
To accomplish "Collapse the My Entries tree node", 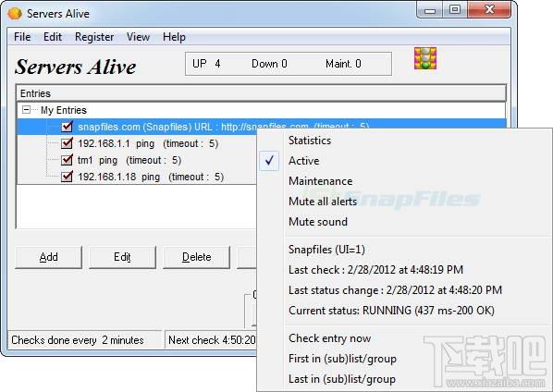I will (26, 110).
